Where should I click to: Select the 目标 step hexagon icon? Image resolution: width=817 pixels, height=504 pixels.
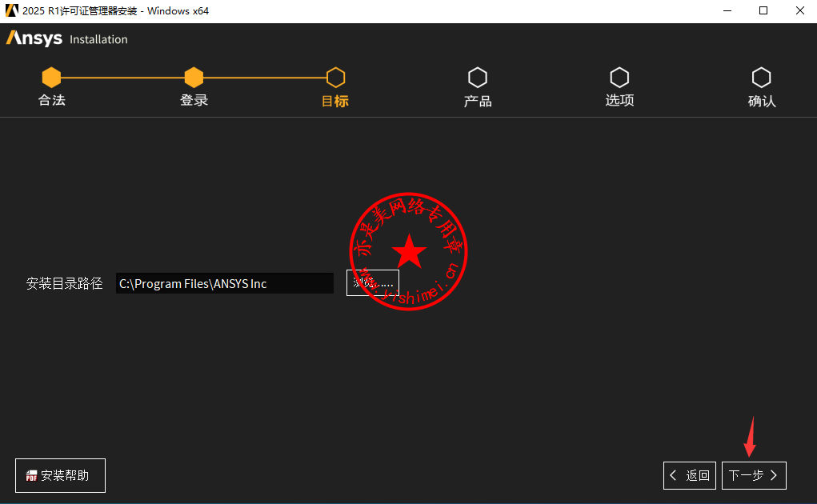click(335, 78)
